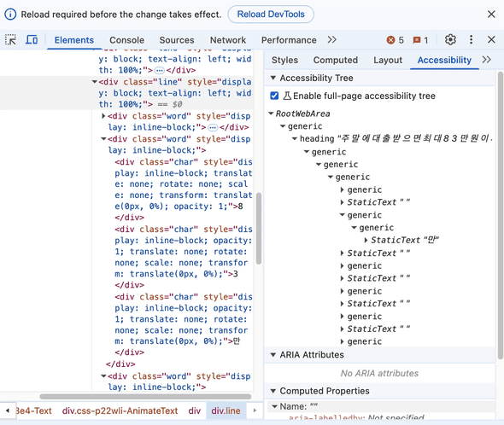504x425 pixels.
Task: Click the Reload DevTools button
Action: coord(271,15)
